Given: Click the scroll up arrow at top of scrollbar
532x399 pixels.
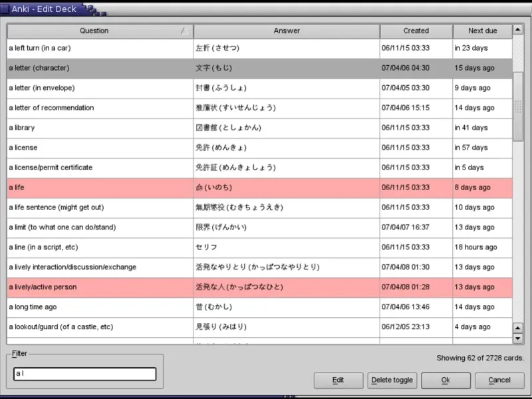Looking at the screenshot, I should pos(518,29).
